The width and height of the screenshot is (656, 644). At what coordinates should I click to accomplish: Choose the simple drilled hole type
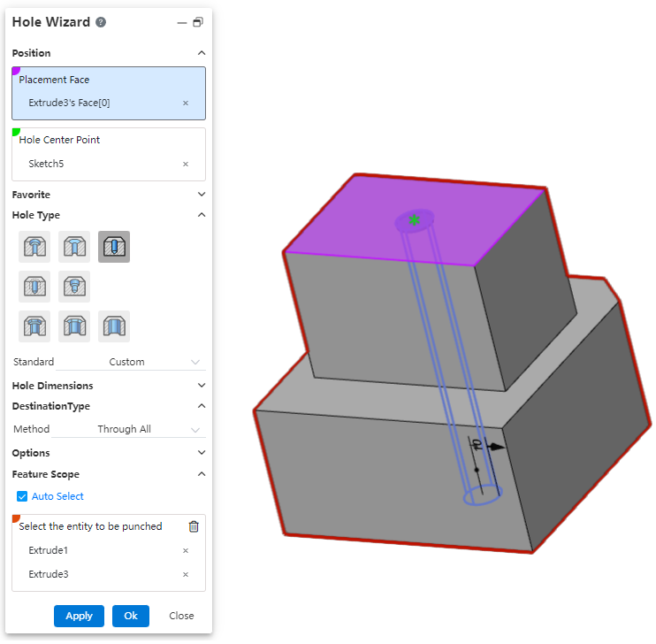point(114,247)
